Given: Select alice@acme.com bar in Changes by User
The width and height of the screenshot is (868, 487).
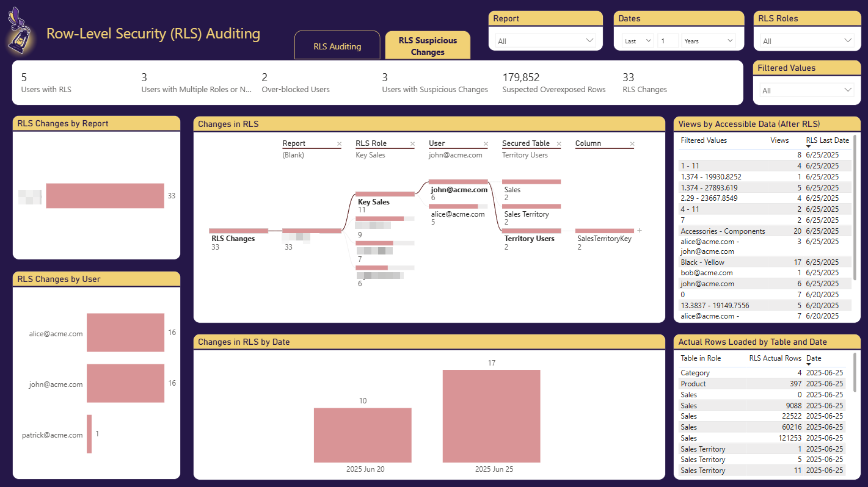Looking at the screenshot, I should coord(125,333).
